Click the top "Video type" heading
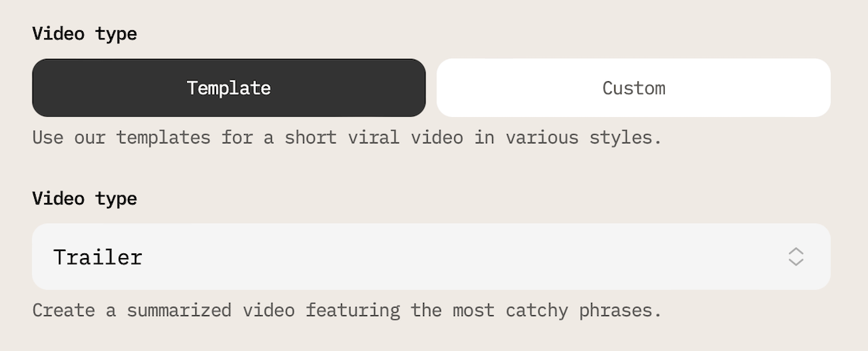The image size is (868, 351). pyautogui.click(x=84, y=34)
